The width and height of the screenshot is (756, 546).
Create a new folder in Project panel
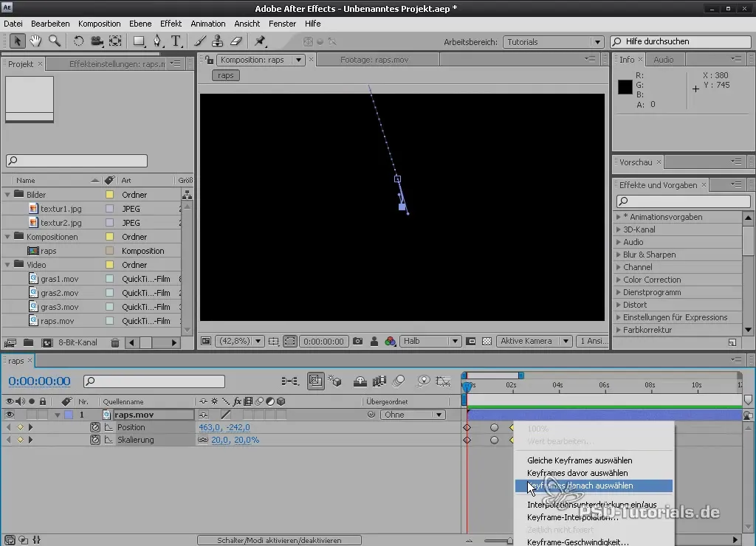[x=29, y=342]
